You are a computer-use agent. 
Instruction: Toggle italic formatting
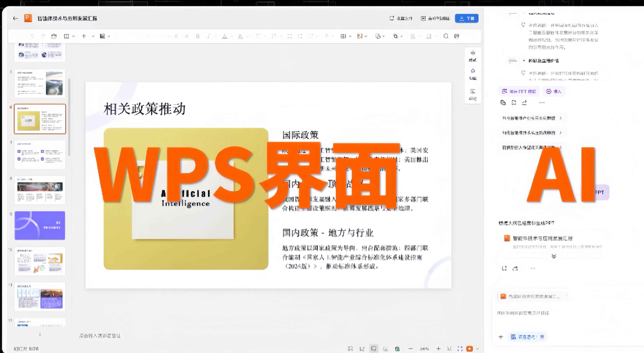[208, 36]
